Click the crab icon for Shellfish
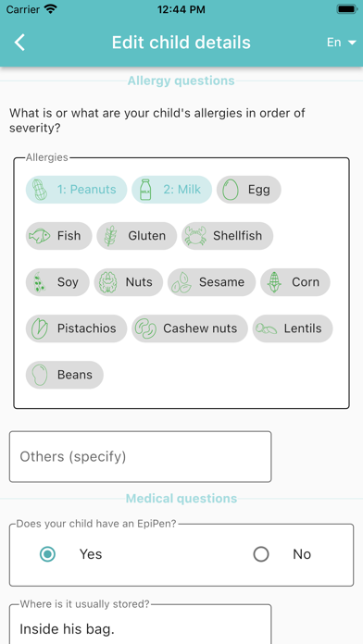Image resolution: width=363 pixels, height=644 pixels. point(194,236)
